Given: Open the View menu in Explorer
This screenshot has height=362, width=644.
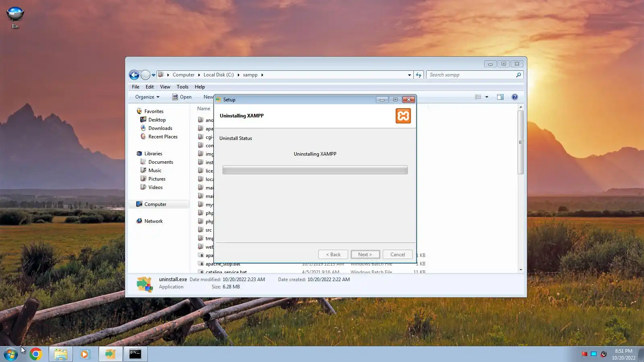Looking at the screenshot, I should pos(165,87).
